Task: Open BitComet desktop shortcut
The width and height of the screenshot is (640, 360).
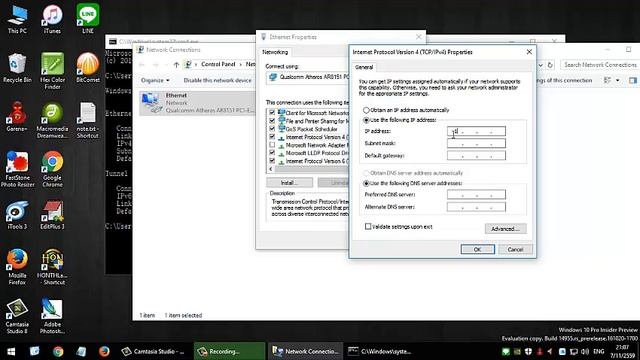Action: 88,68
